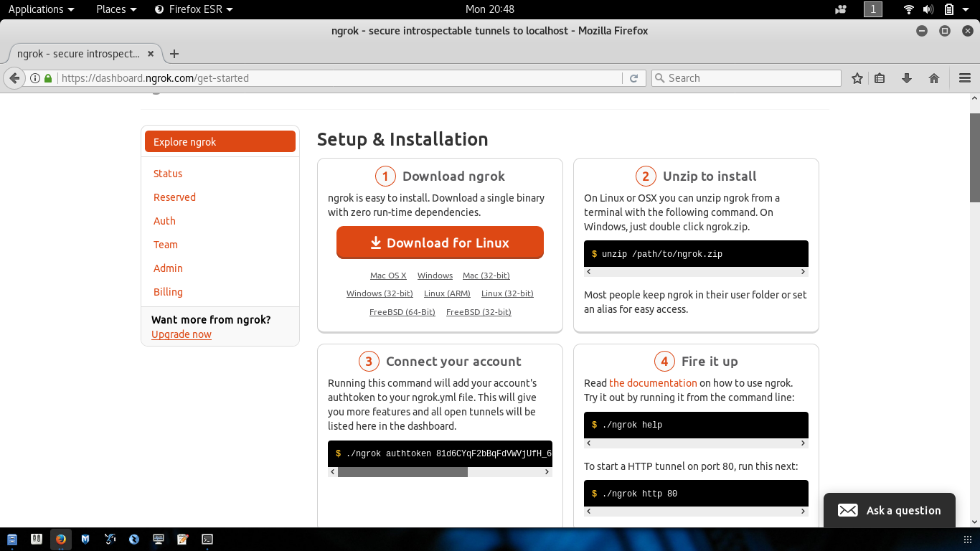Open the battery status icon

point(948,9)
